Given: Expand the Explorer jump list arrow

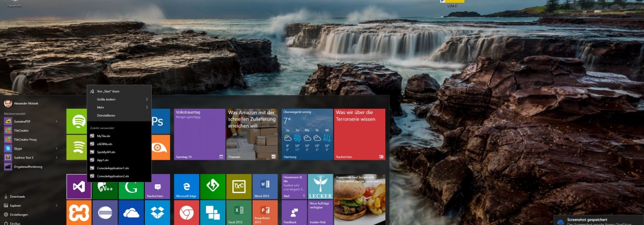Looking at the screenshot, I should (57, 205).
